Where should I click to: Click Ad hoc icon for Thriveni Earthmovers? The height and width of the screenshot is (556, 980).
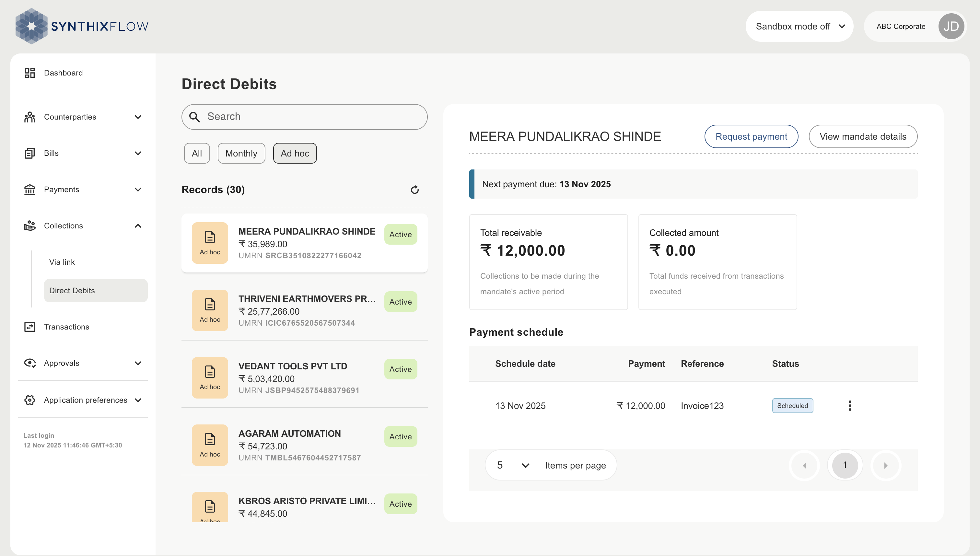210,310
